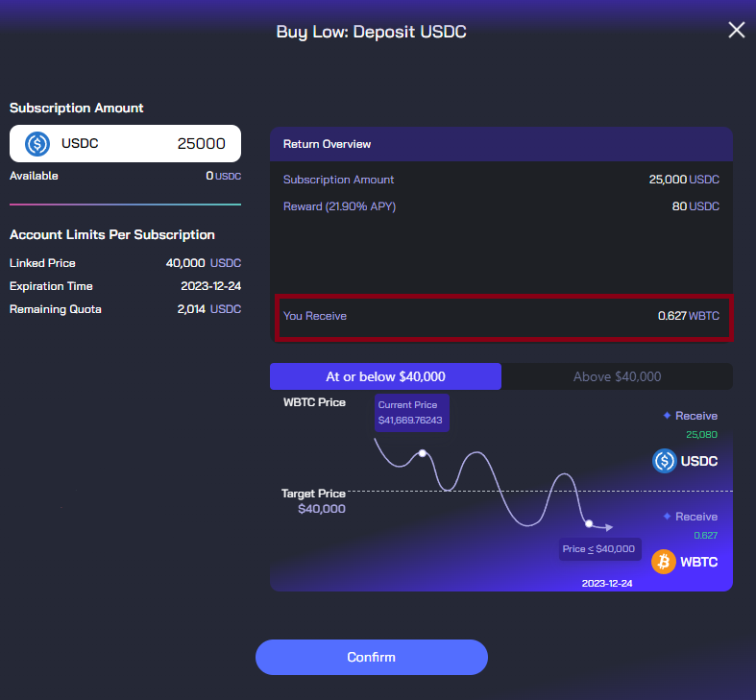Click the sparkle icon beside the upper Receive
This screenshot has height=700, width=756.
[x=667, y=416]
